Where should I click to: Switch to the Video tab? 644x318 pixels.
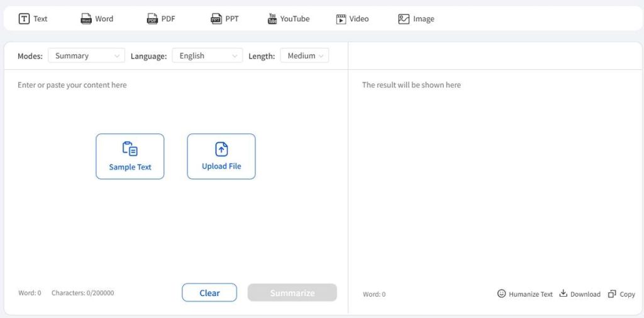point(352,19)
